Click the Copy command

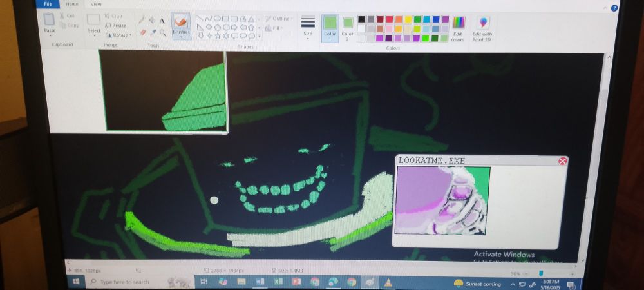pyautogui.click(x=70, y=26)
